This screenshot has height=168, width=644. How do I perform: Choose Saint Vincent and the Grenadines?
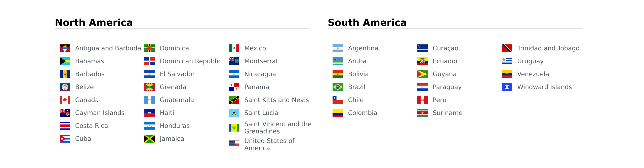[x=278, y=128]
